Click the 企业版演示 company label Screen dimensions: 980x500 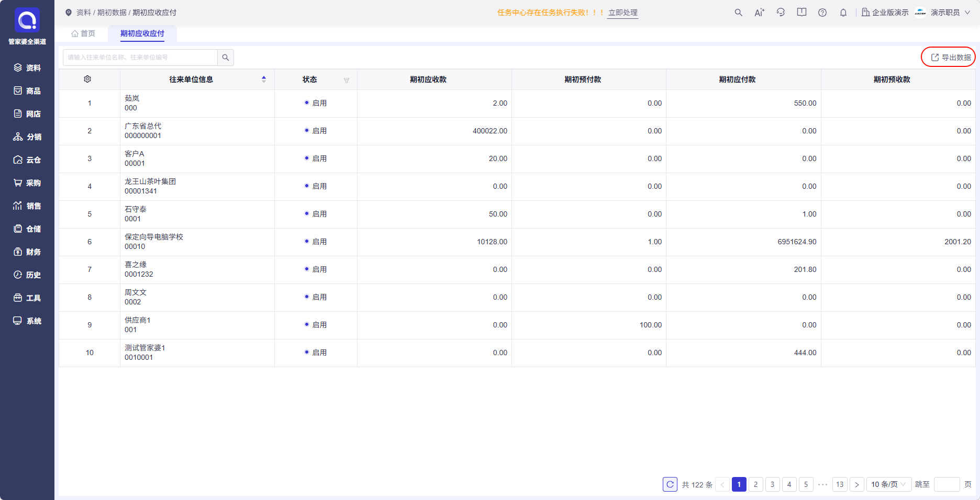[885, 13]
